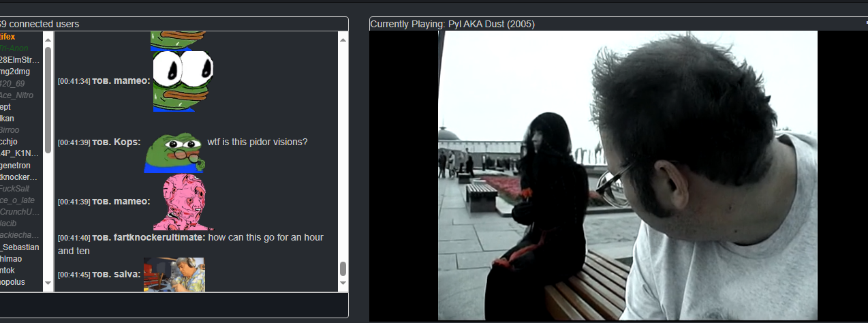Click the up arrow on user list scrollbar

(x=48, y=39)
